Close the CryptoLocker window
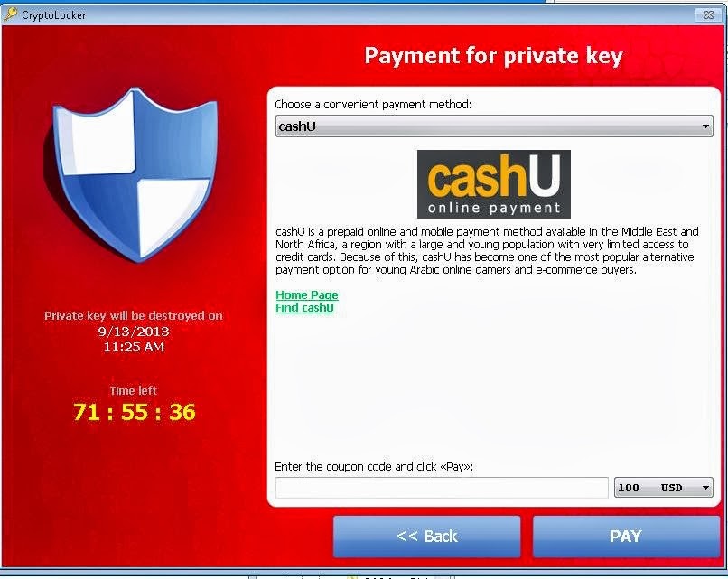Screen dimensions: 728x579 point(708,14)
